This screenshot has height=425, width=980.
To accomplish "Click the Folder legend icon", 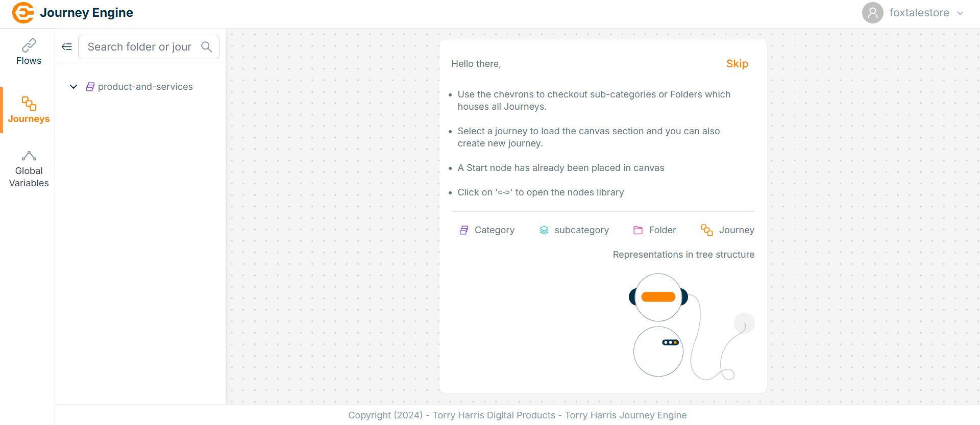I will click(638, 230).
